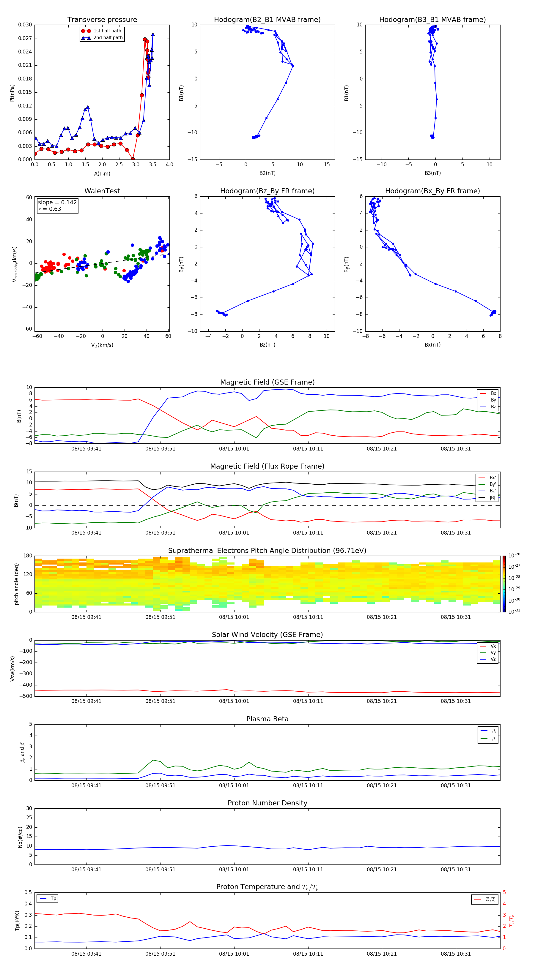Click the "180" tick on pitch angle axis
This screenshot has width=535, height=980.
pyautogui.click(x=28, y=556)
